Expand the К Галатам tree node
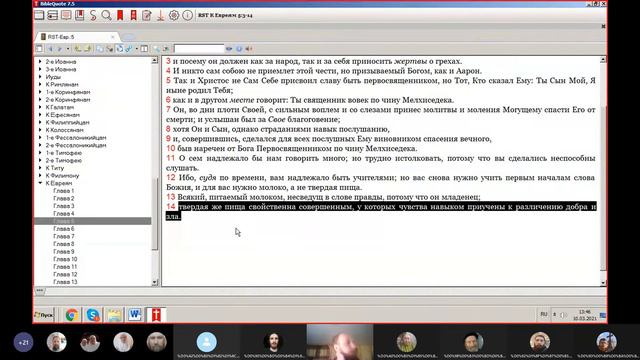Viewport: 640px width, 360px height. click(40, 107)
